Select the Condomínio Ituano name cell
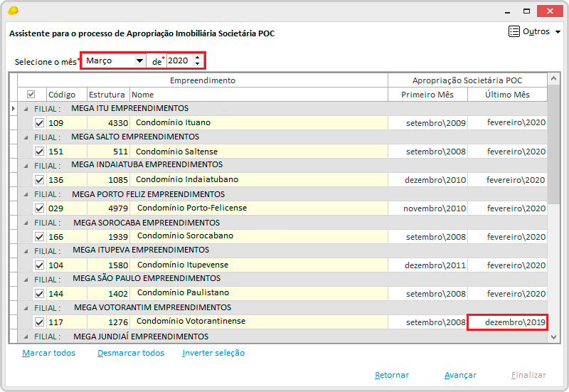 (259, 122)
